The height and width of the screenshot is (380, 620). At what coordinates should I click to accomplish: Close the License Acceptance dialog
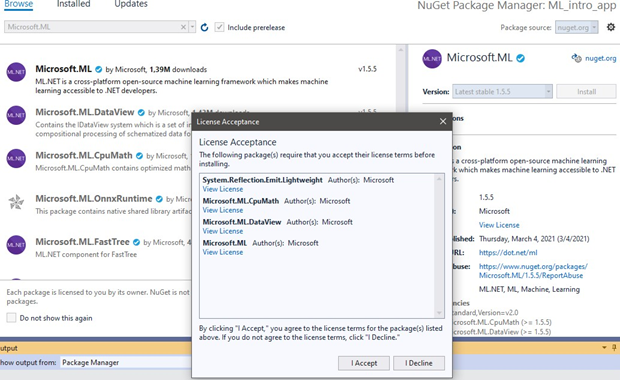coord(443,121)
